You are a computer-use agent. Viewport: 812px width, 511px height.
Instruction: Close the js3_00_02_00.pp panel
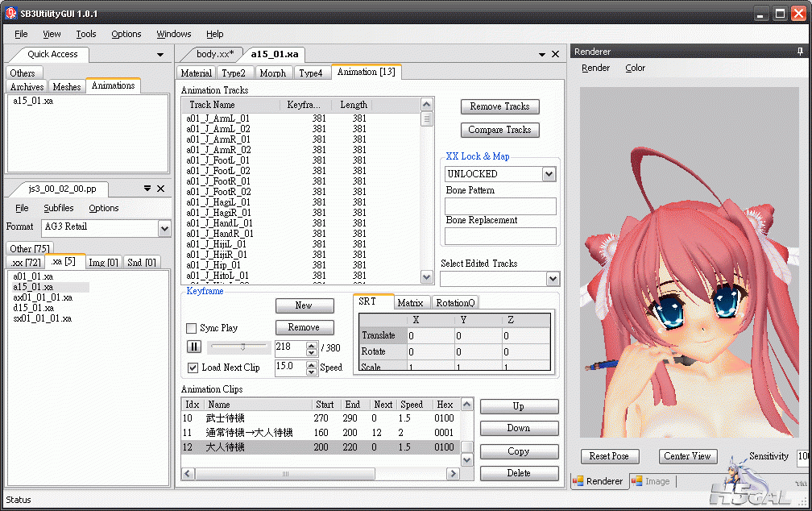click(x=160, y=189)
